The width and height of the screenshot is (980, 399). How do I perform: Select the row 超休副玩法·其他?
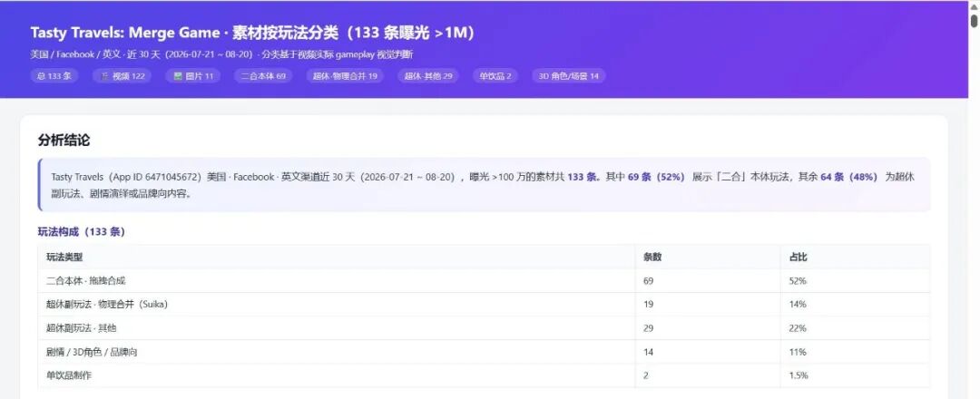[484, 328]
